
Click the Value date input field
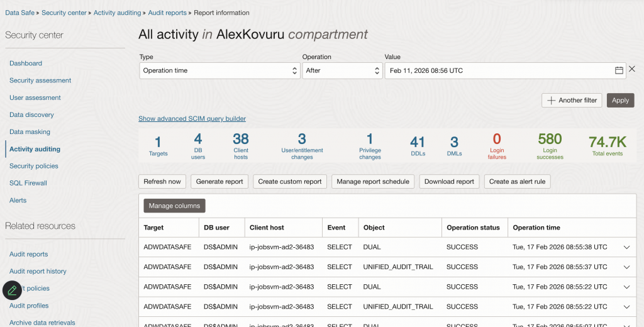click(x=497, y=71)
